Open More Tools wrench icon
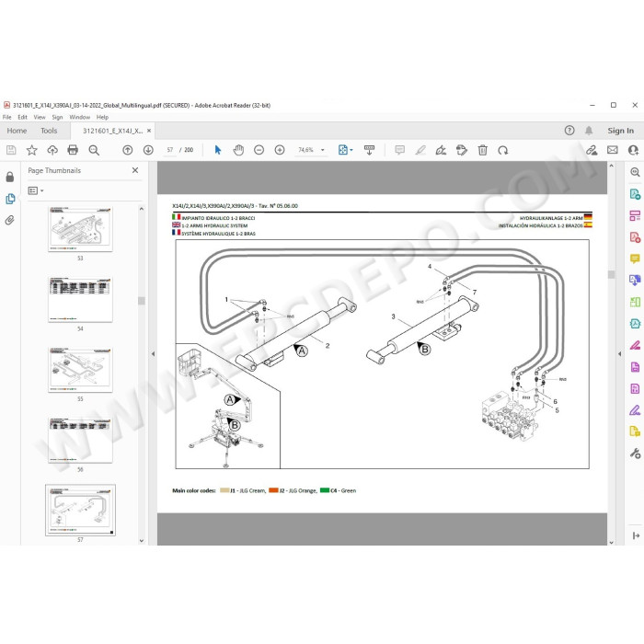This screenshot has height=644, width=644. pyautogui.click(x=635, y=453)
